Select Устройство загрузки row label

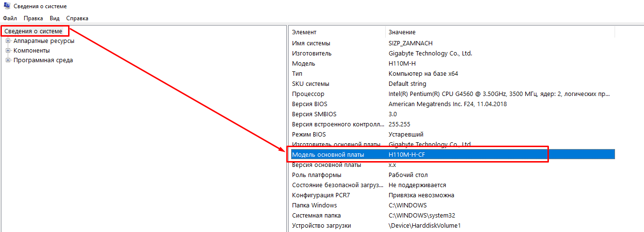pos(322,226)
